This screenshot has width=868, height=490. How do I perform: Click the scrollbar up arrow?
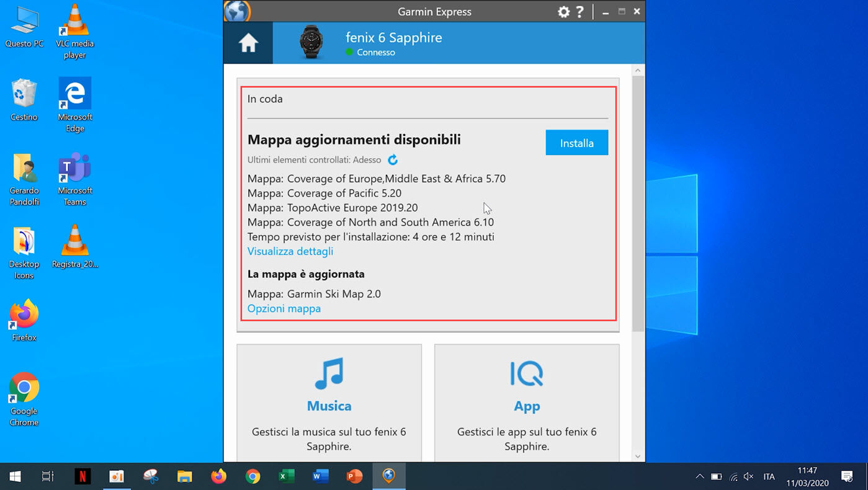638,71
